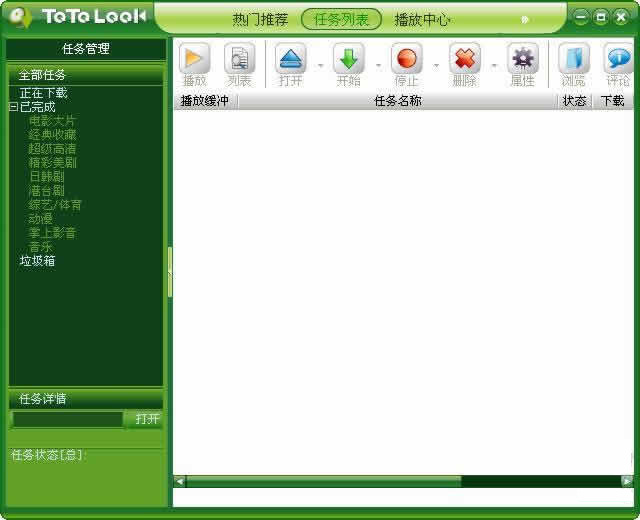Image resolution: width=640 pixels, height=520 pixels.
Task: Open 属性 (Properties) gear icon
Action: [x=522, y=59]
